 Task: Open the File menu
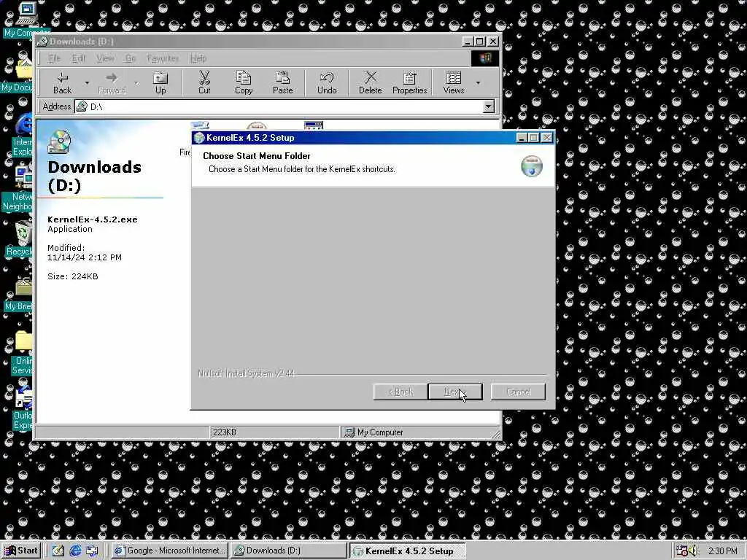point(55,58)
